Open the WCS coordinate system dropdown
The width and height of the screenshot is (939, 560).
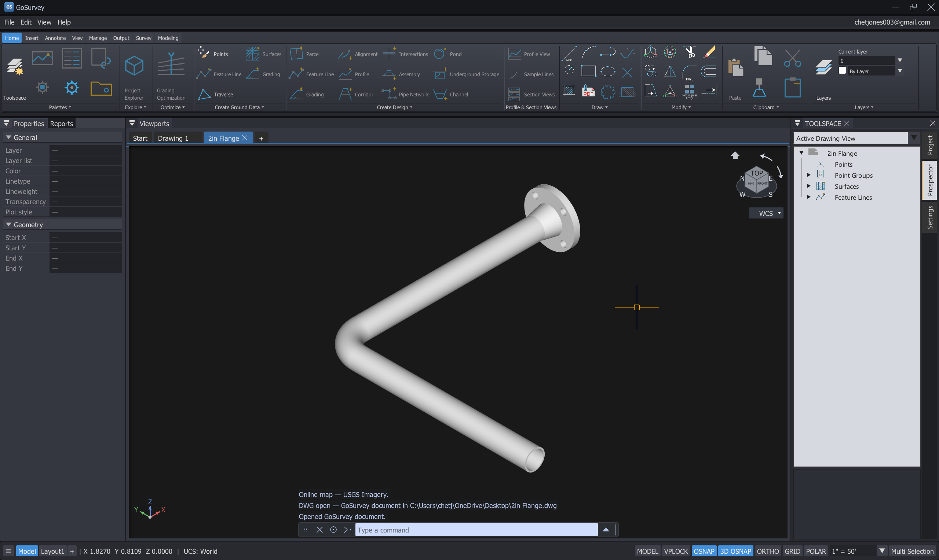(766, 213)
